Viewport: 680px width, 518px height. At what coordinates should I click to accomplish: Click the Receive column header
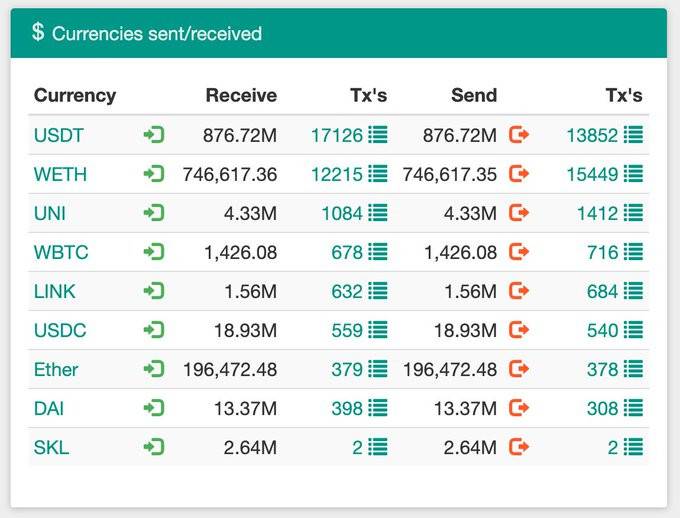pos(241,96)
